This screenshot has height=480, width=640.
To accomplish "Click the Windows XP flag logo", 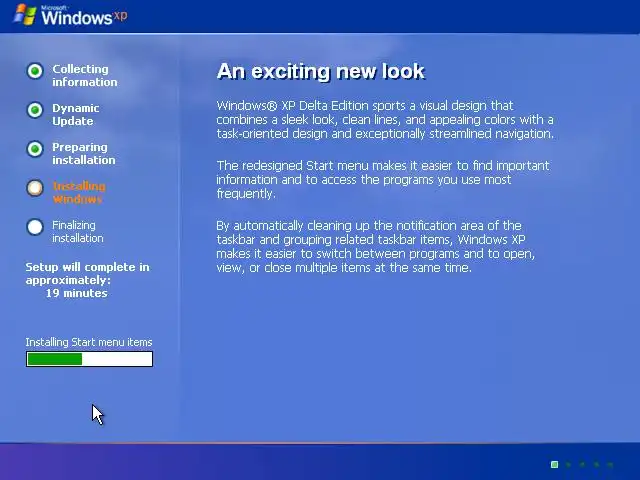I will (24, 15).
